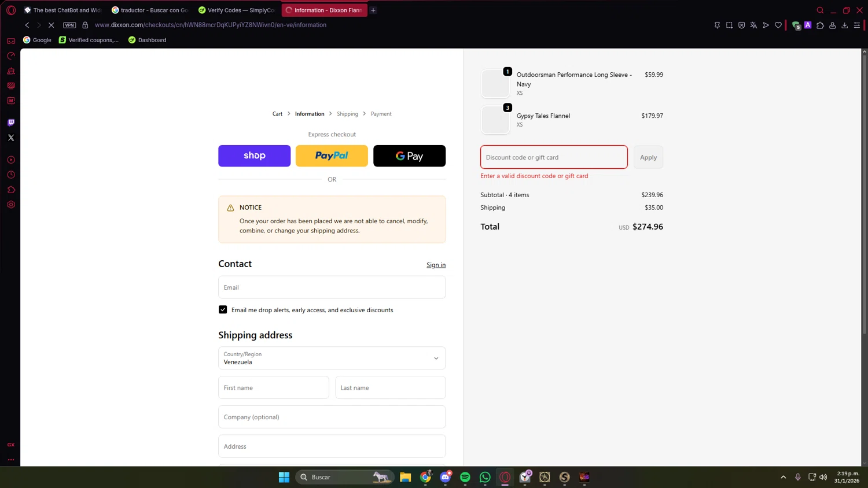This screenshot has height=488, width=868.
Task: Open WhatsApp from the taskbar
Action: click(x=485, y=477)
